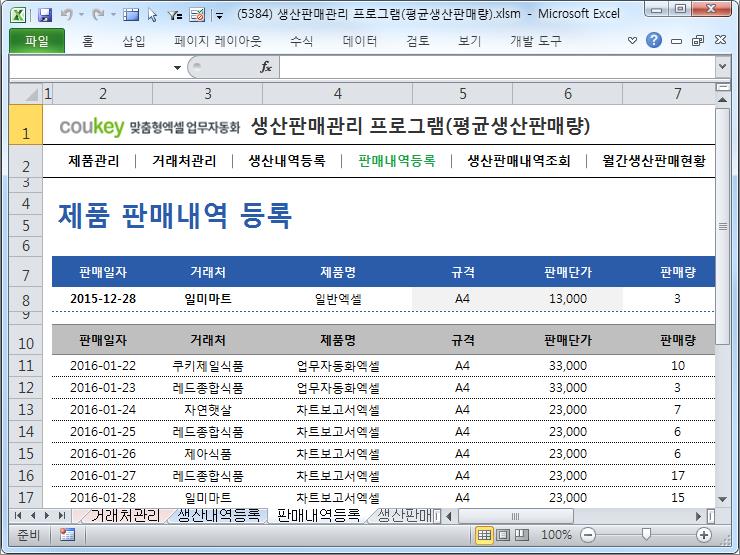Click the green 판매내역등록 navigation link

397,161
